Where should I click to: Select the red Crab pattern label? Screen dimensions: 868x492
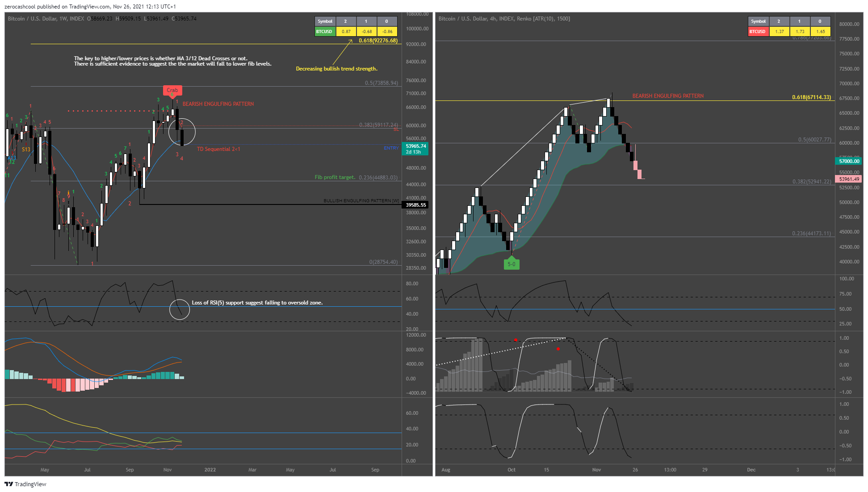(172, 90)
